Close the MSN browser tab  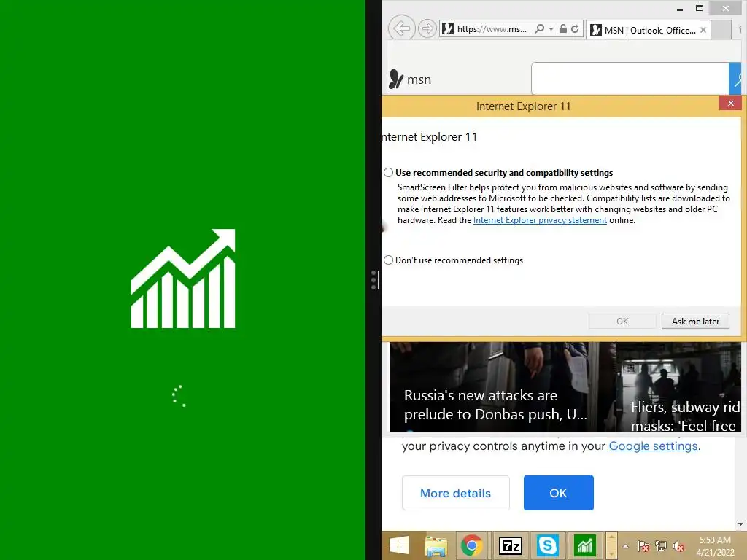pos(703,30)
